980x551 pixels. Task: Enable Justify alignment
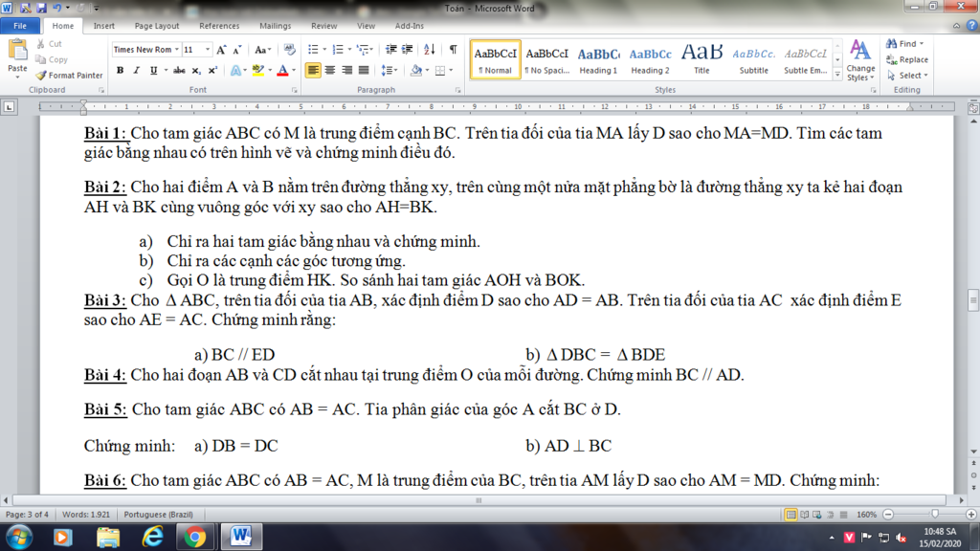(x=364, y=71)
